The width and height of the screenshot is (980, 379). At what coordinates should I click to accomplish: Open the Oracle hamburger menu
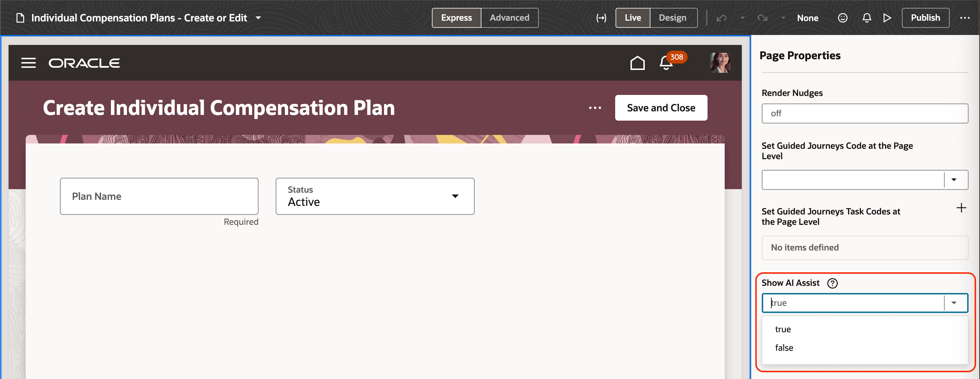point(29,63)
